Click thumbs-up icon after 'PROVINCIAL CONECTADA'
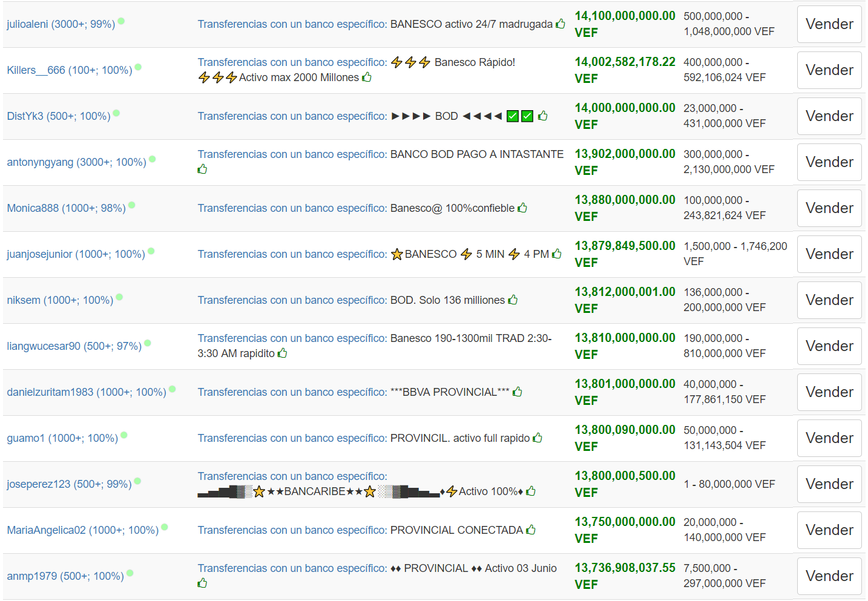This screenshot has width=868, height=601. (x=531, y=530)
